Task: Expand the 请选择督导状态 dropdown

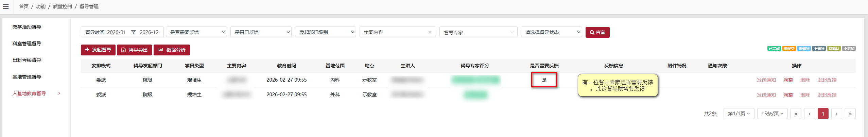Action: point(552,32)
